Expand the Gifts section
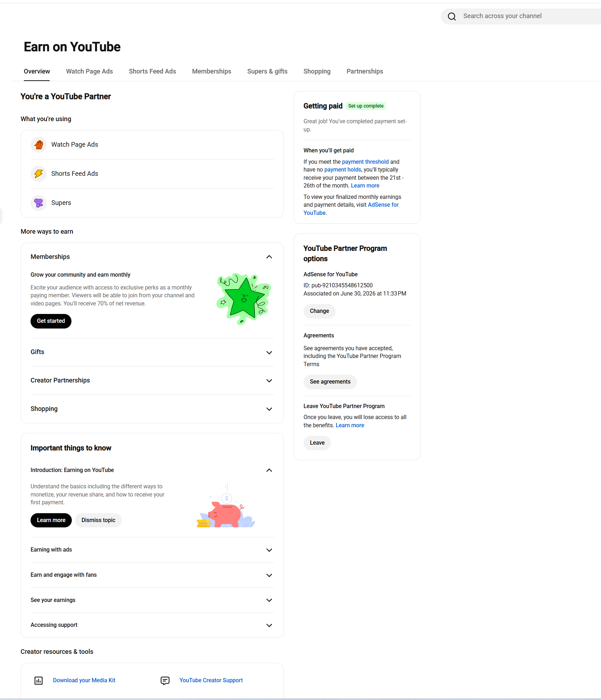 [x=269, y=352]
